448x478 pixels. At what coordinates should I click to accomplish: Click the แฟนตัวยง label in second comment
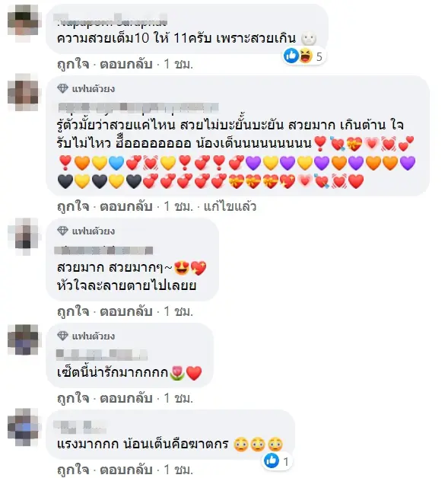click(94, 89)
